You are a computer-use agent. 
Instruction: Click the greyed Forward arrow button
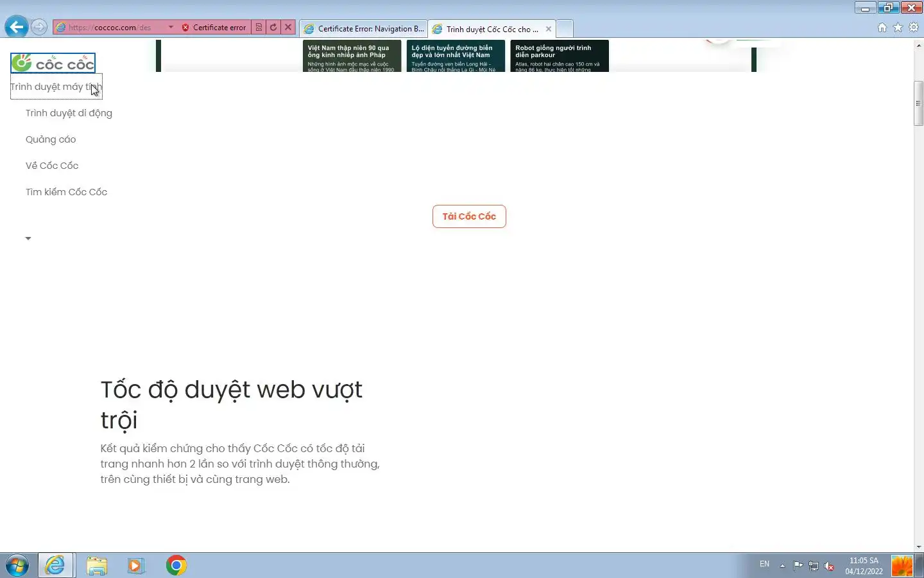39,27
